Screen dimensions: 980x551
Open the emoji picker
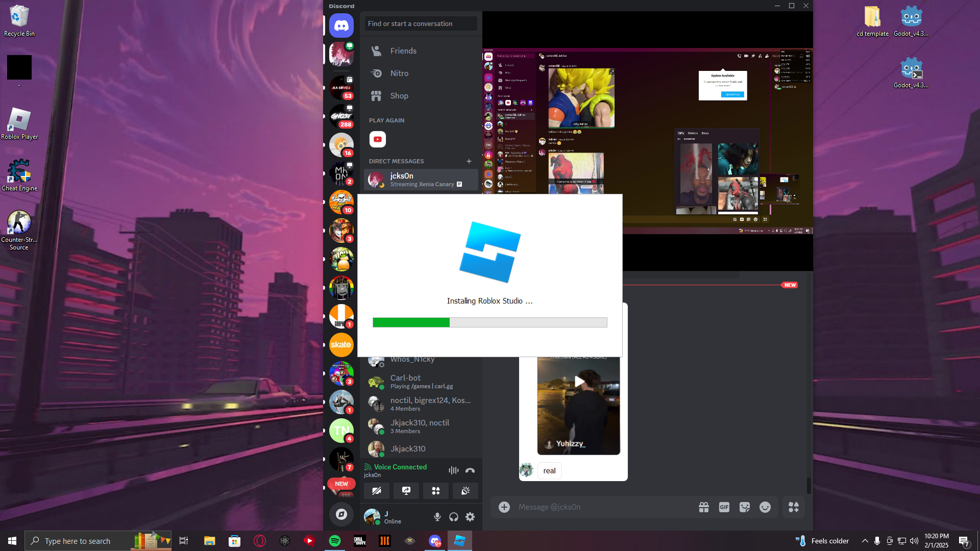(765, 507)
